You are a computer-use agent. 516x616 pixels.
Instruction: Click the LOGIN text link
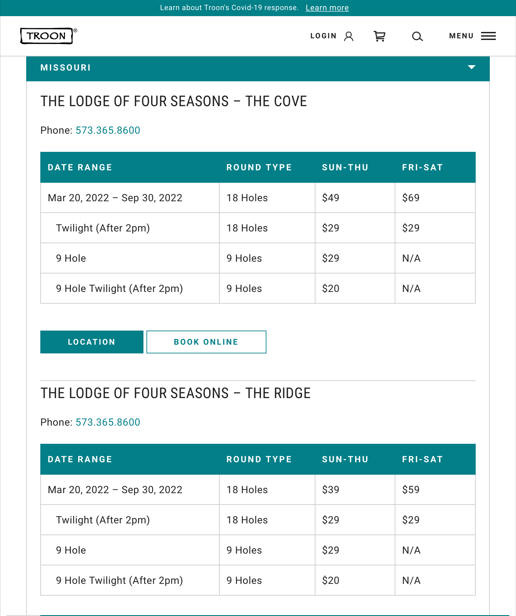(x=323, y=36)
